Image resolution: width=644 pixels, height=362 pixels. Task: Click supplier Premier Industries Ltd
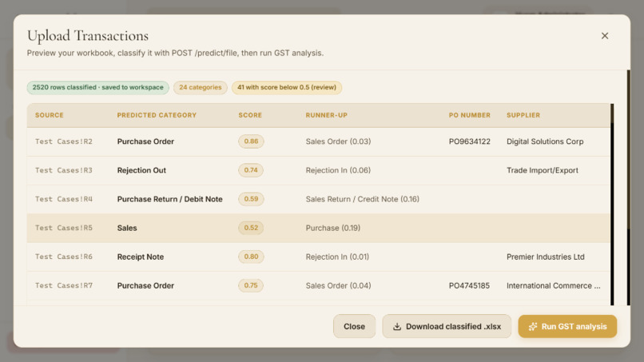545,257
